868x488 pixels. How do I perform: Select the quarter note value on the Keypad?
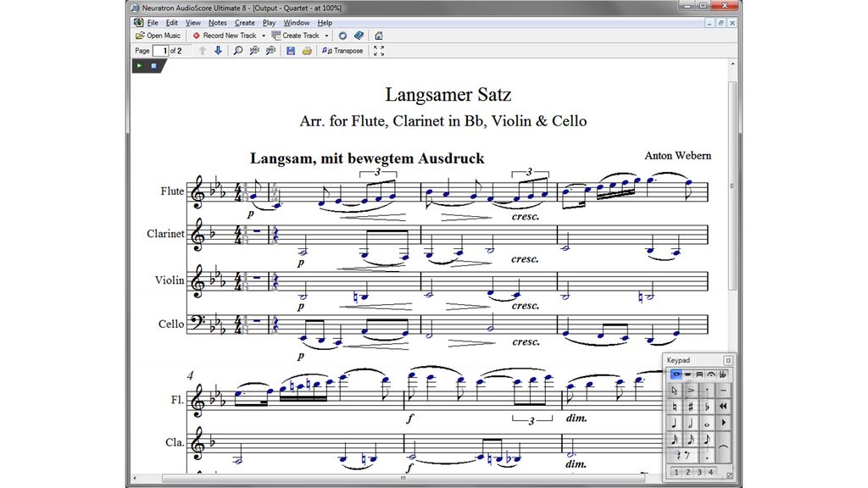675,424
